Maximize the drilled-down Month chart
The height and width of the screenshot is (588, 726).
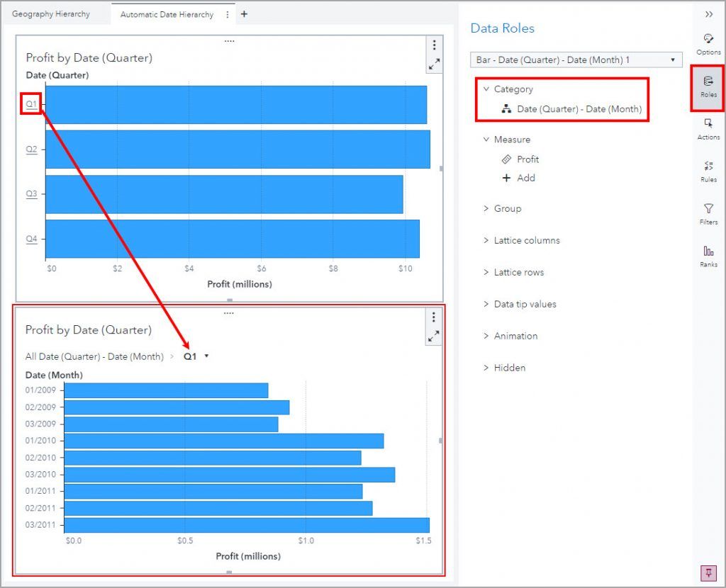pos(435,337)
